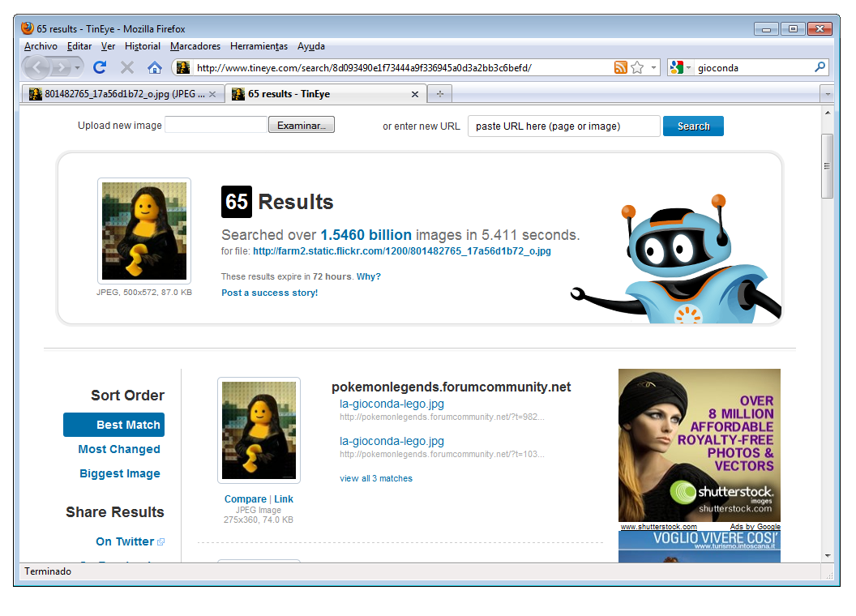Click the TinEye site favicon in address bar
The image size is (856, 616).
[x=183, y=67]
